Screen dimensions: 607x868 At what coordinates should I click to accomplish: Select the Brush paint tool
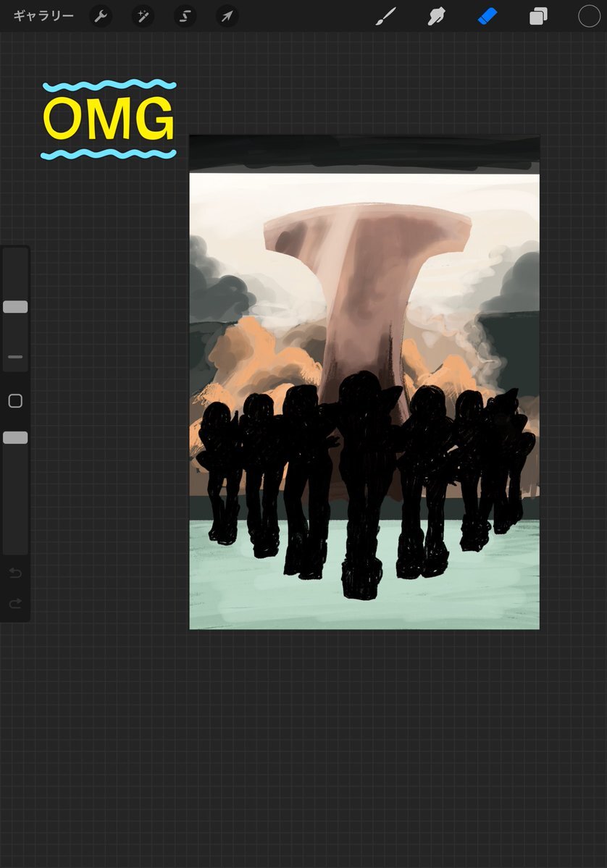coord(385,17)
